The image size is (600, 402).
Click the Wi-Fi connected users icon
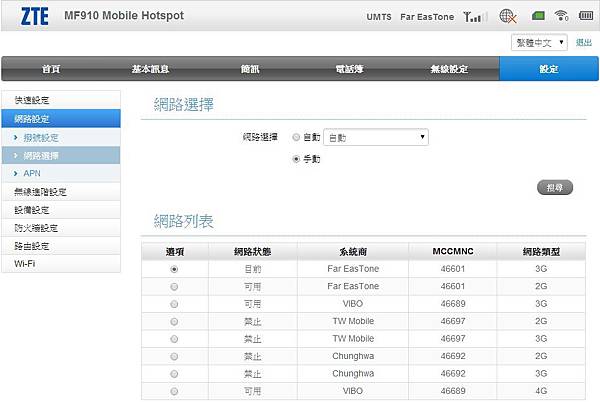(561, 16)
